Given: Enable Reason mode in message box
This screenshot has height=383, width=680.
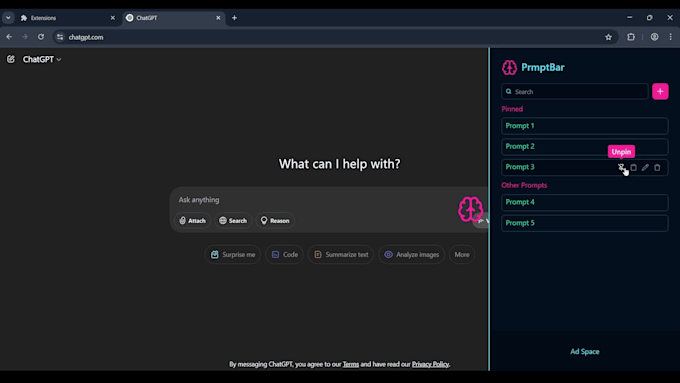Looking at the screenshot, I should pyautogui.click(x=275, y=221).
